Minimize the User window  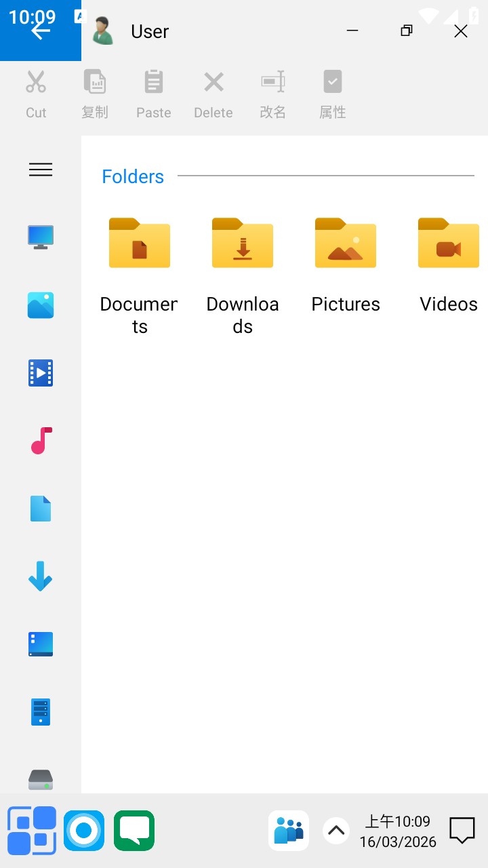tap(352, 31)
